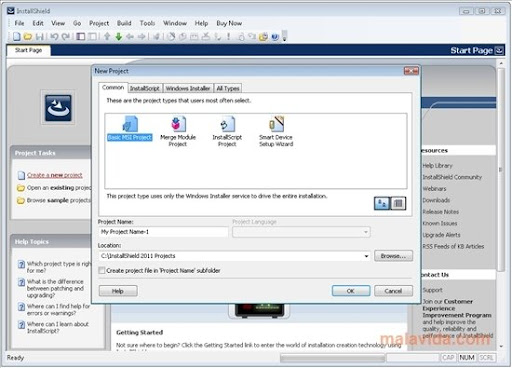Screen dimensions: 512x368
Task: Click help icon beside 'Which project type'
Action: (x=21, y=264)
